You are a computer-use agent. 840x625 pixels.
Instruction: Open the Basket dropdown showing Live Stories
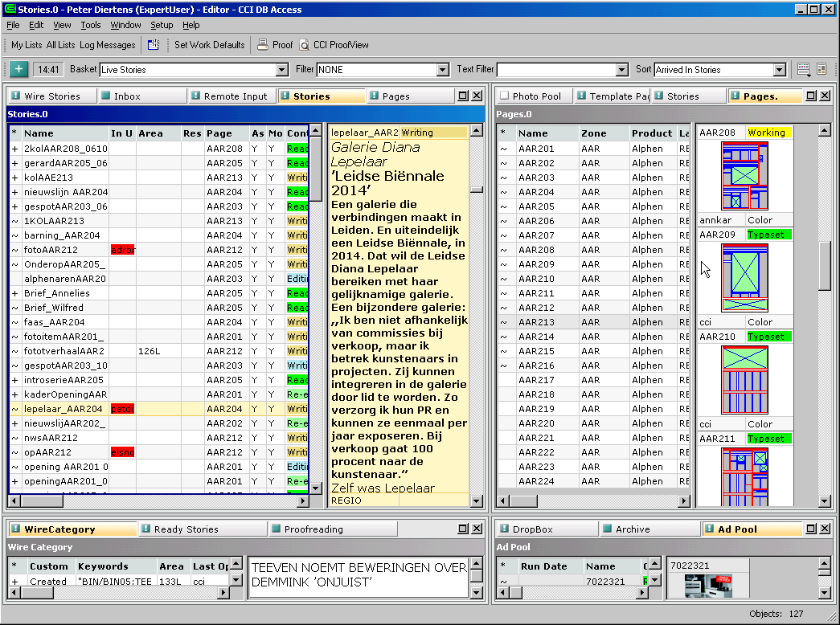[x=281, y=70]
